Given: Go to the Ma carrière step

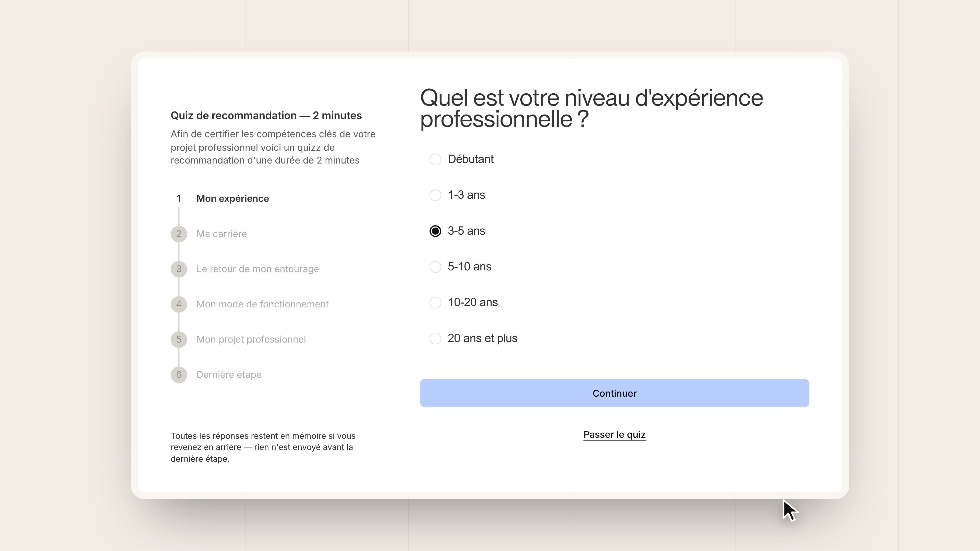Looking at the screenshot, I should 222,234.
